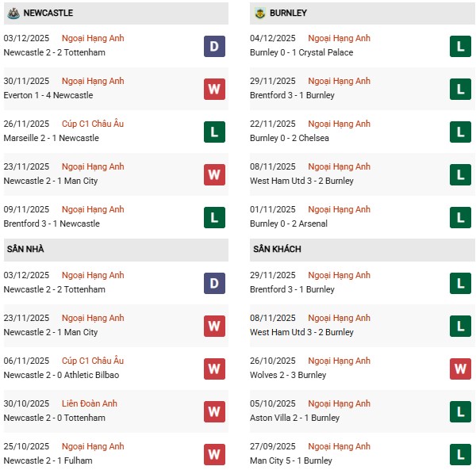Open Ngoại Hạng Anh link for Everton match
This screenshot has width=476, height=470.
point(93,81)
